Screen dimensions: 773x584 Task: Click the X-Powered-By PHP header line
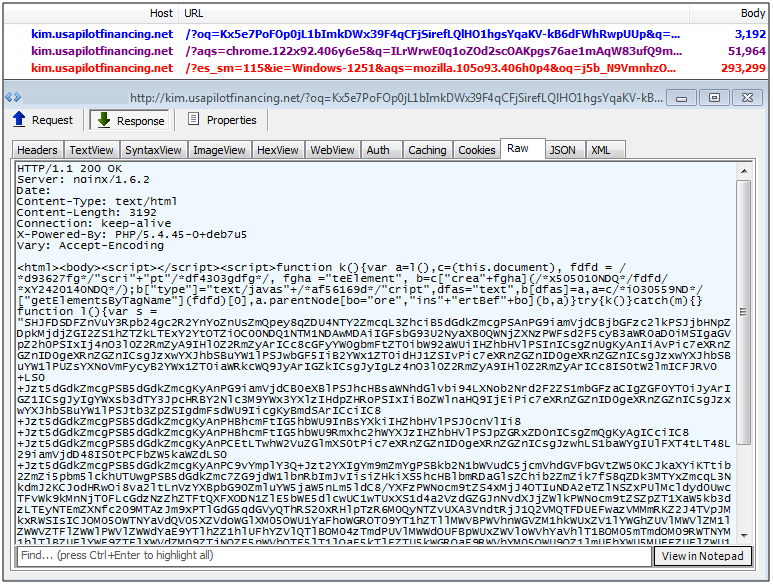132,235
